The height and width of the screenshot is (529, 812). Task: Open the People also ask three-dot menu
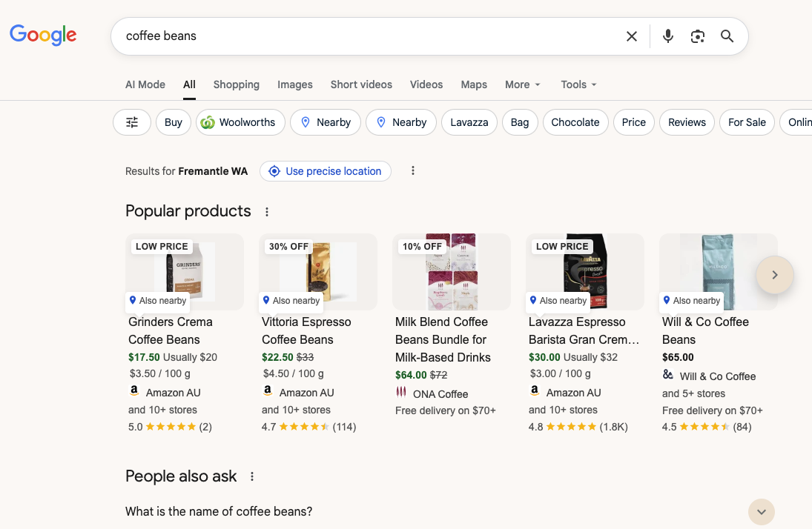coord(252,476)
